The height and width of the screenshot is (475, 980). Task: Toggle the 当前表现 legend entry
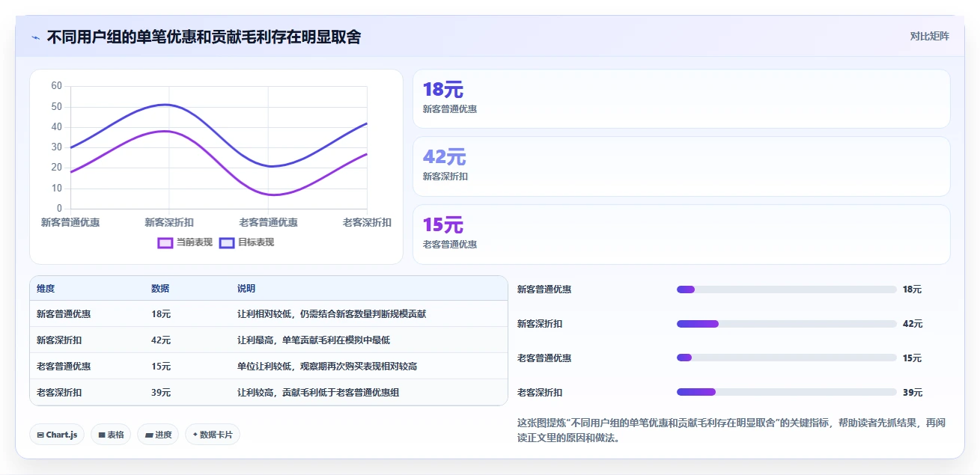185,242
